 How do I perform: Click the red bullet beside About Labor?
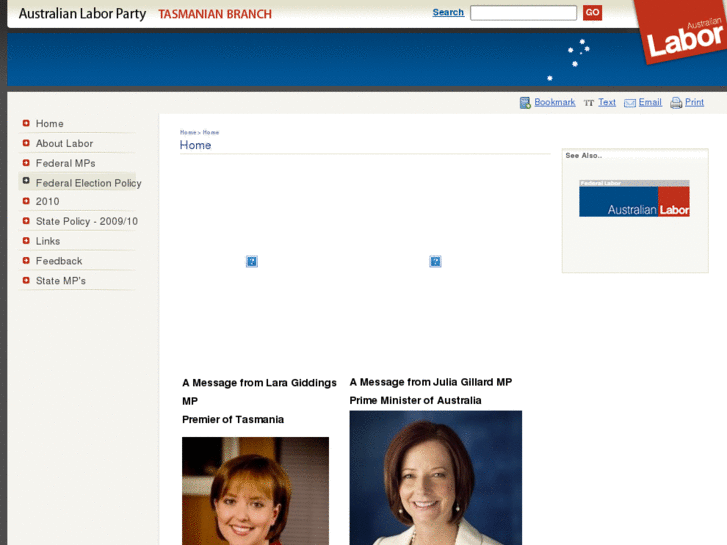coord(26,143)
